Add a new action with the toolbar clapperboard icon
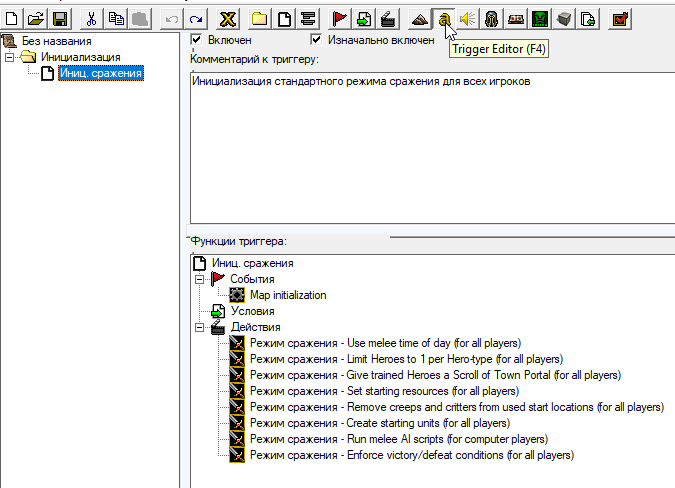The image size is (675, 488). (388, 19)
